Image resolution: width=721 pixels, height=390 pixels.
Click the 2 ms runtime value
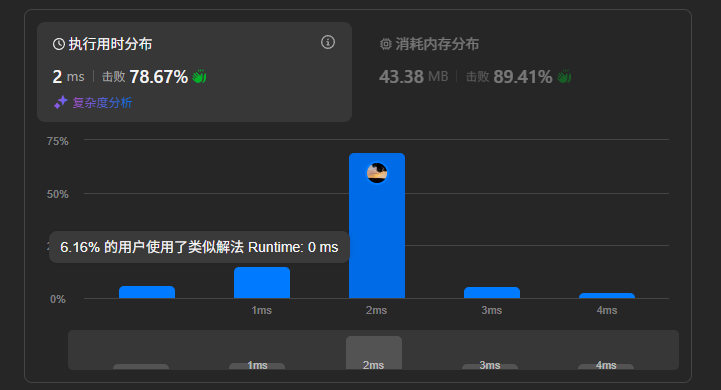click(x=69, y=77)
